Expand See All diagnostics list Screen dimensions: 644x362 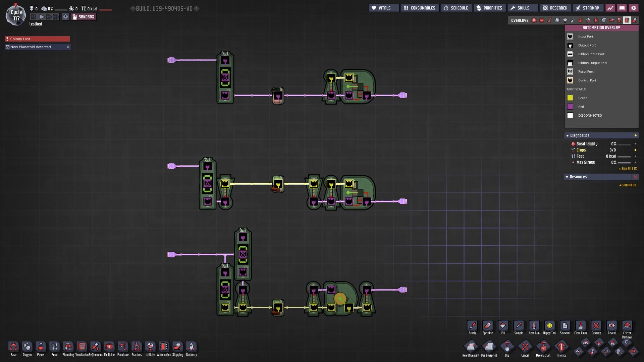coord(628,169)
